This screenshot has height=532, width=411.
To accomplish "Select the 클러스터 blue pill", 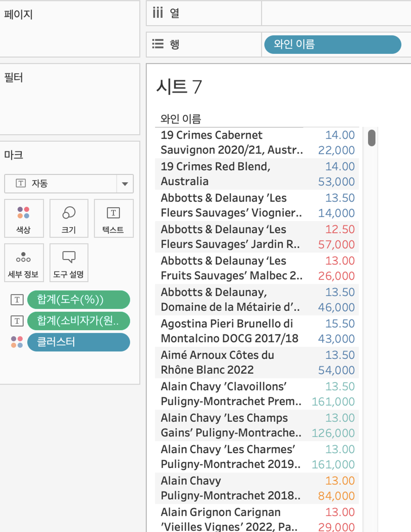I will tap(78, 342).
